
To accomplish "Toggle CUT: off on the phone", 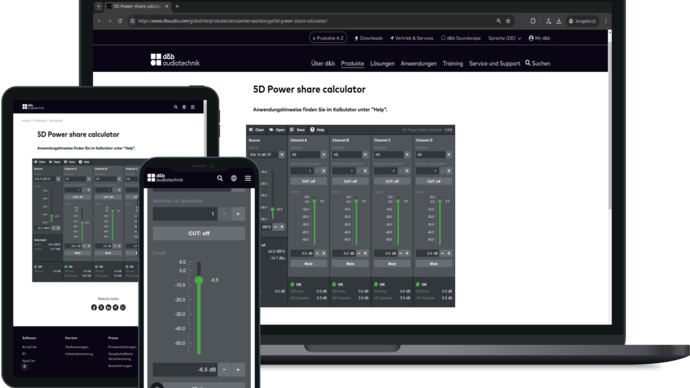I will click(x=199, y=233).
